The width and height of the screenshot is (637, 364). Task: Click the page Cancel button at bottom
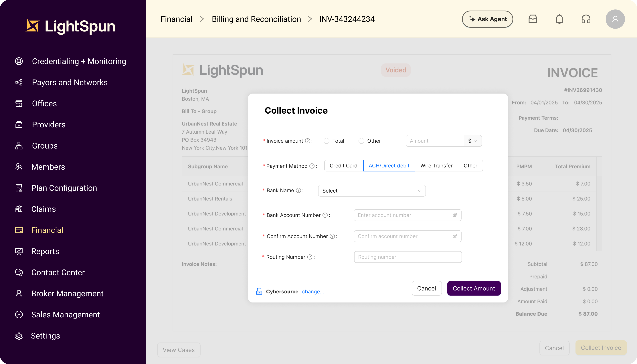[x=554, y=348]
